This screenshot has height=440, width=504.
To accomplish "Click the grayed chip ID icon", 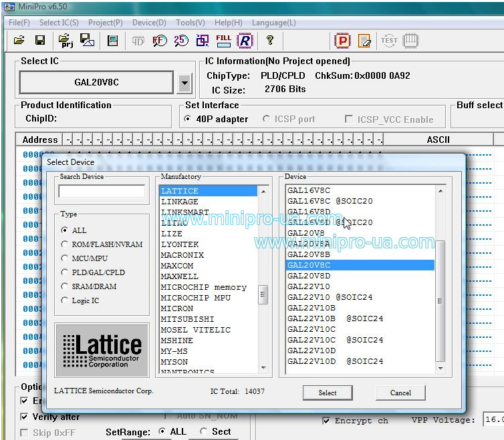I will pos(138,41).
